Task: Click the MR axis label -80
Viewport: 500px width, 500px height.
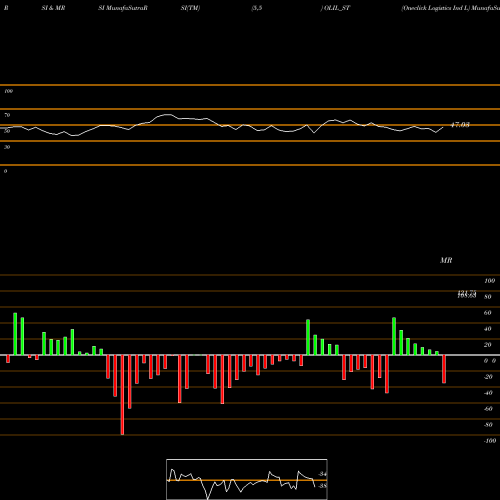Action: [x=488, y=425]
